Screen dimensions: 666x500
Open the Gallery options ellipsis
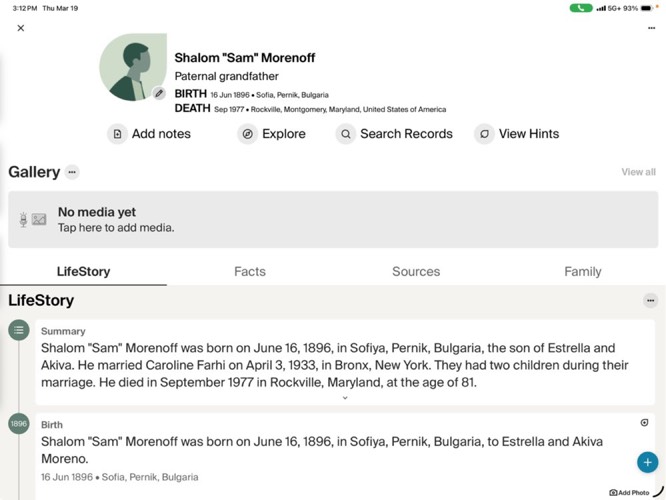click(72, 172)
